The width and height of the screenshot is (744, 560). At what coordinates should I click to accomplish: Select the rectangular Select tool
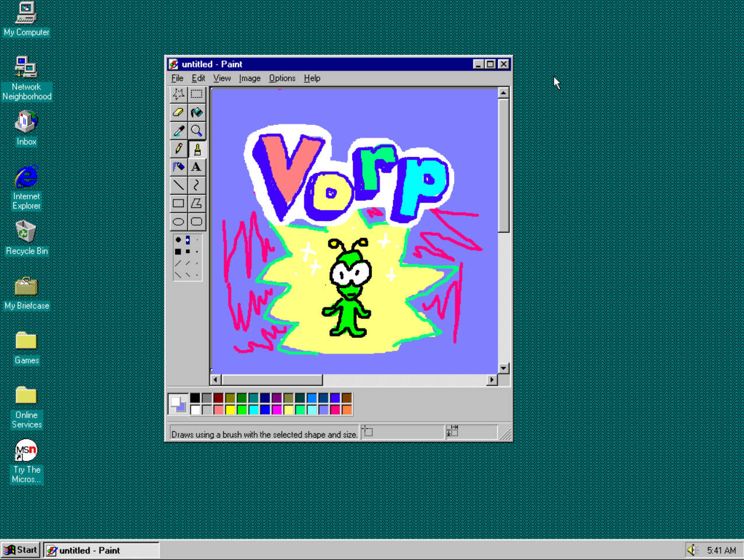click(x=196, y=94)
